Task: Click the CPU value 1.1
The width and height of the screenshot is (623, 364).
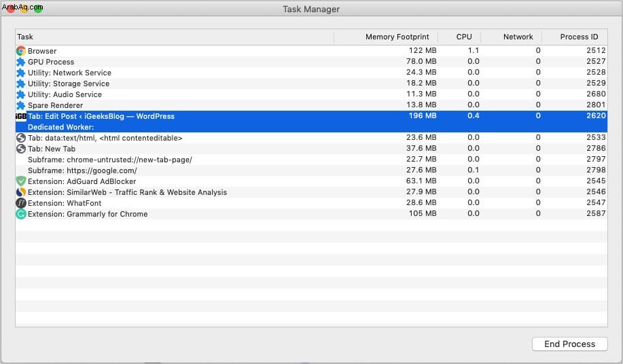Action: [x=474, y=50]
